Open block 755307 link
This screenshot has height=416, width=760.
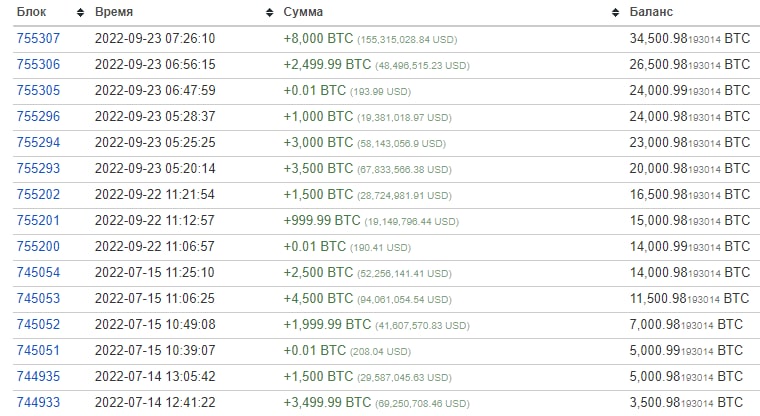tap(38, 38)
